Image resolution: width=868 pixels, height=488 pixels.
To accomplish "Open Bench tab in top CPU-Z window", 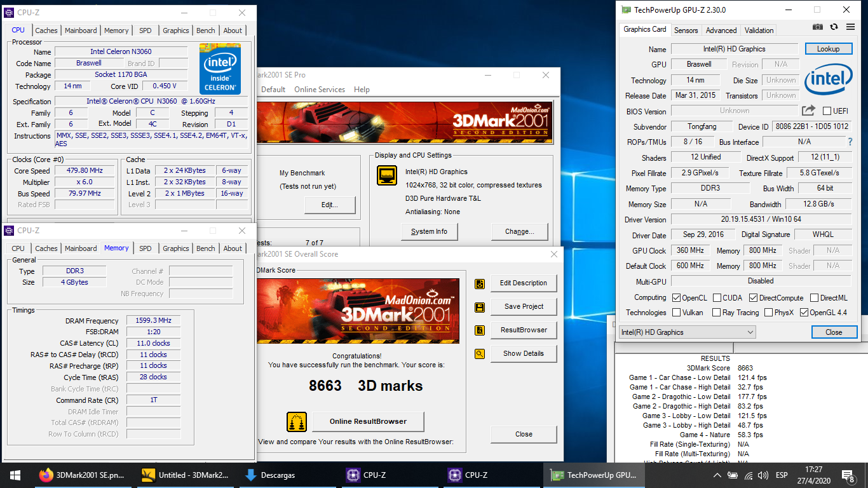I will (205, 30).
